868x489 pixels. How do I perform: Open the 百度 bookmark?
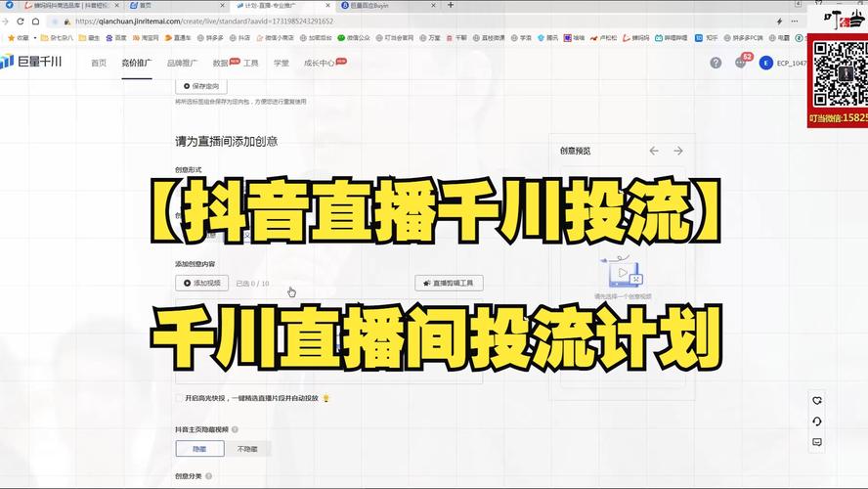tap(116, 38)
